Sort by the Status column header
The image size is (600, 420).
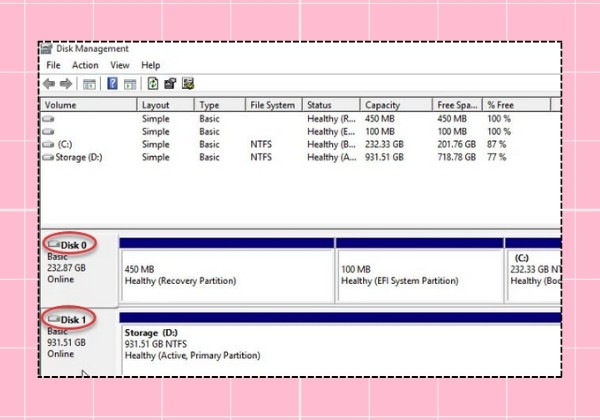point(331,105)
